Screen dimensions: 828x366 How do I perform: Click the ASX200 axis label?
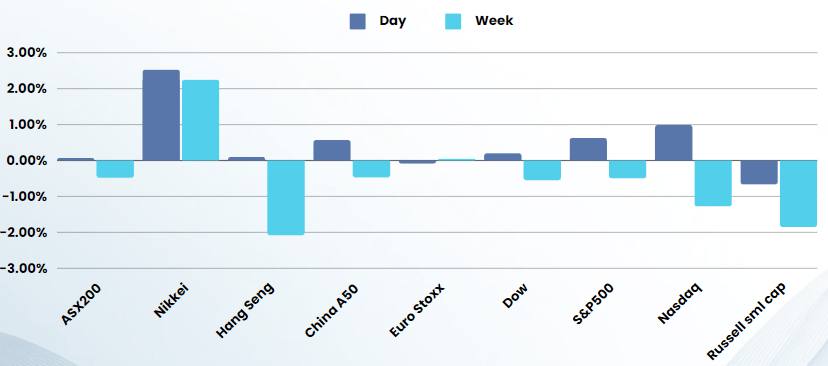coord(81,304)
